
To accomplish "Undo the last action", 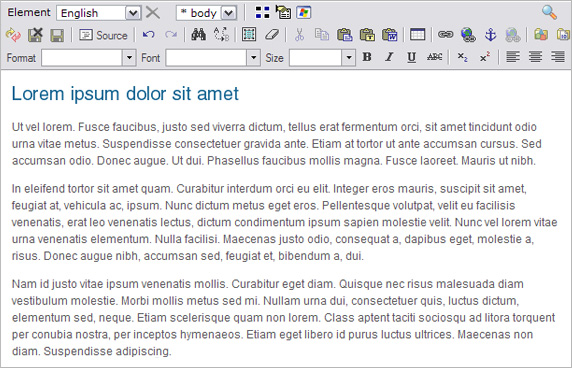I will (148, 35).
